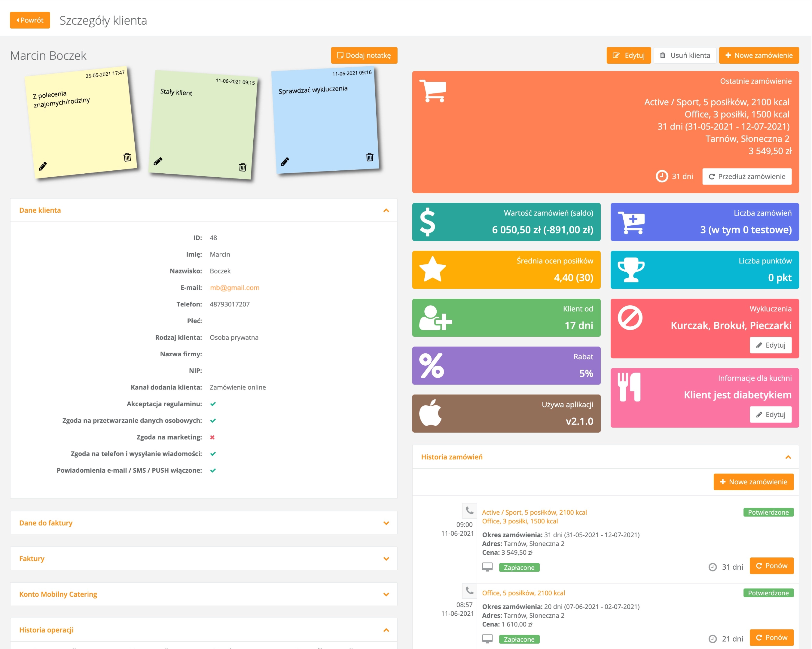Click the shopping cart icon in Ostatnie zamówienie
The height and width of the screenshot is (649, 812).
click(x=433, y=91)
